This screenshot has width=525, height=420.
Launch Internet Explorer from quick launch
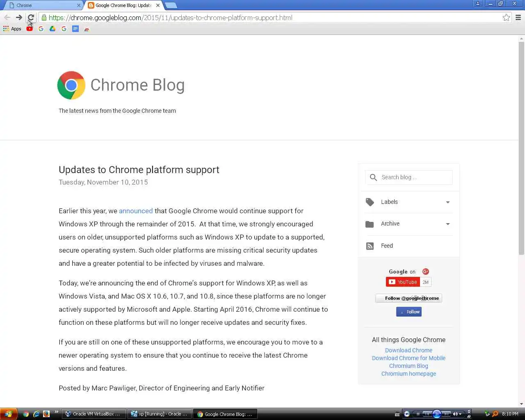click(37, 414)
